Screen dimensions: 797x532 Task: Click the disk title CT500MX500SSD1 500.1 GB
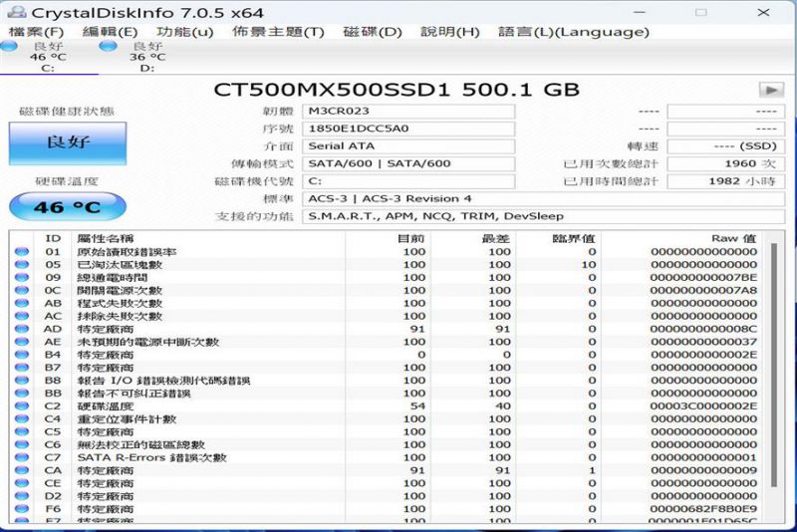397,90
